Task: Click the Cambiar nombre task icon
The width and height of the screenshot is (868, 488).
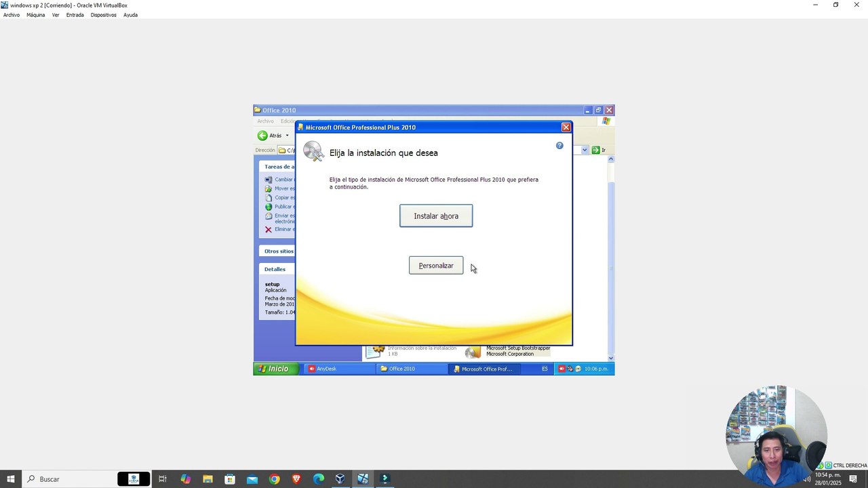Action: (269, 180)
